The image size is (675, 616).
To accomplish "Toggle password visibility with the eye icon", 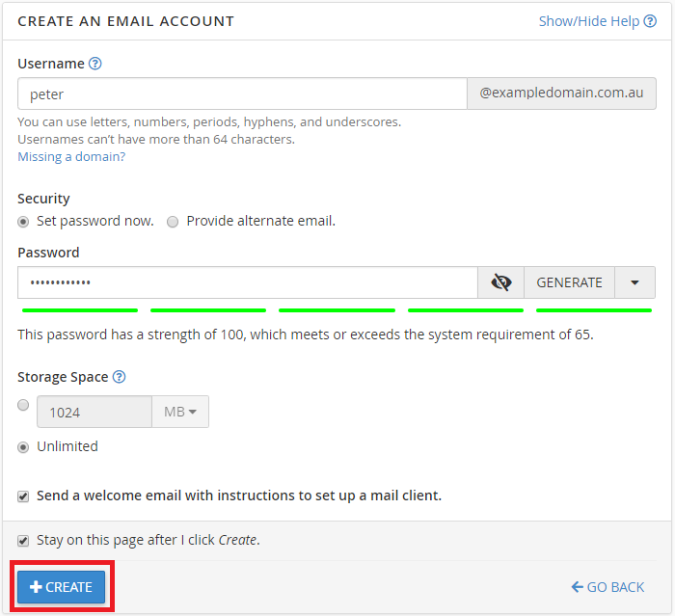I will [x=500, y=282].
